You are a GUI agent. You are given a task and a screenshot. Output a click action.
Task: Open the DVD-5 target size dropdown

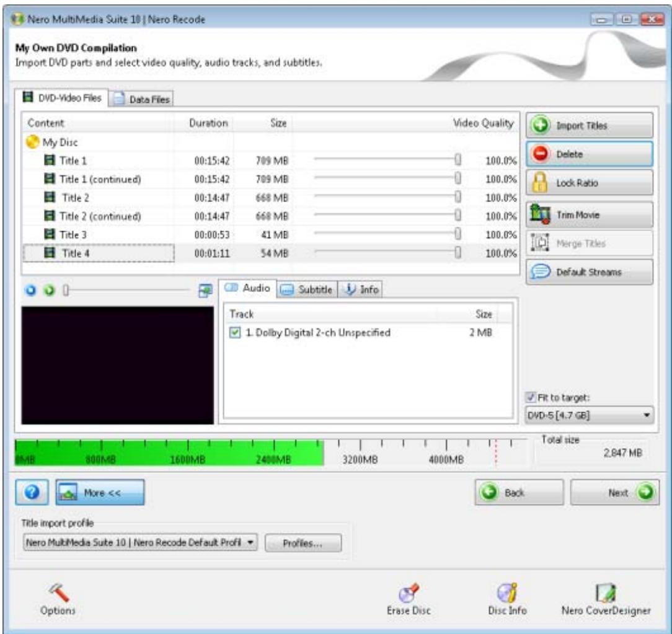coord(590,415)
